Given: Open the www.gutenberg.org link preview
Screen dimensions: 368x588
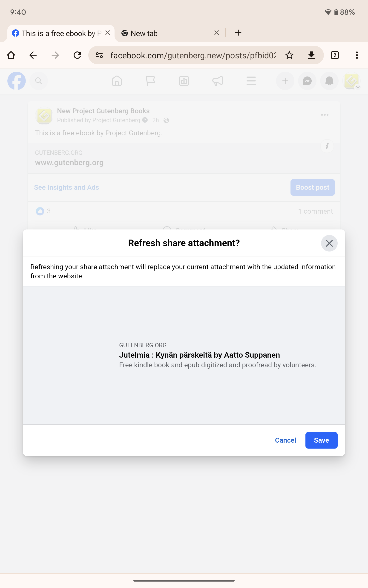Looking at the screenshot, I should tap(184, 158).
